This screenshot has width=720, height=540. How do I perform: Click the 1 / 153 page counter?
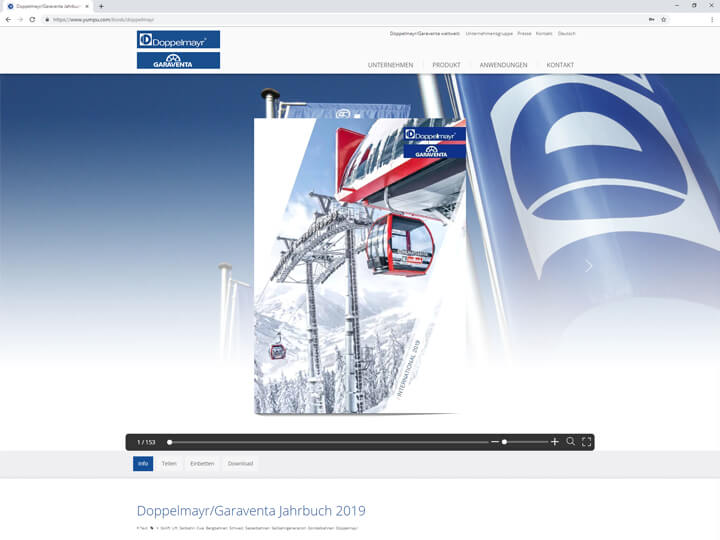click(146, 442)
